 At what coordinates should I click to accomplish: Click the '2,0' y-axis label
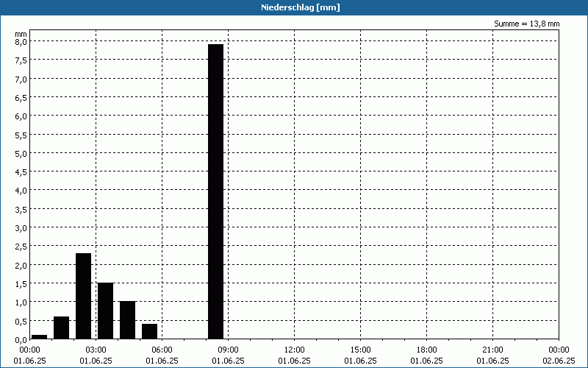(x=21, y=265)
